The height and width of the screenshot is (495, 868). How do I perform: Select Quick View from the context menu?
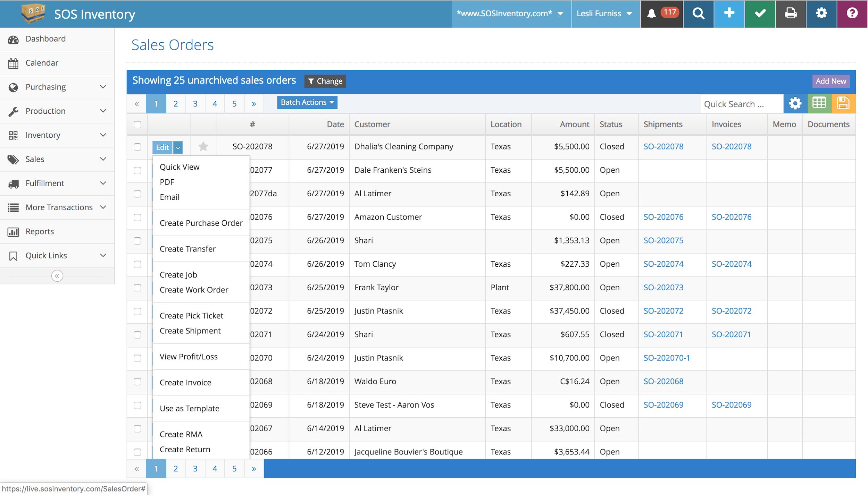[180, 167]
